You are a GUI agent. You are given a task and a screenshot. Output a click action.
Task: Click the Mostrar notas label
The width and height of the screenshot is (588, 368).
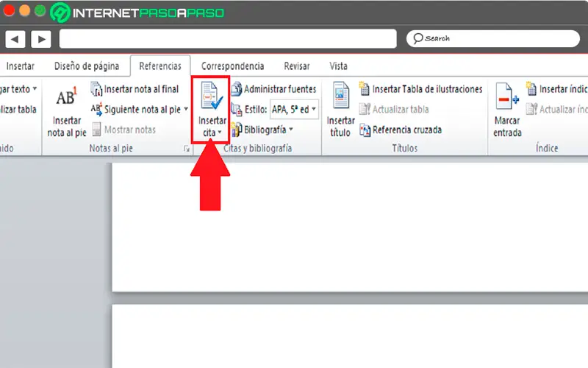tap(130, 130)
